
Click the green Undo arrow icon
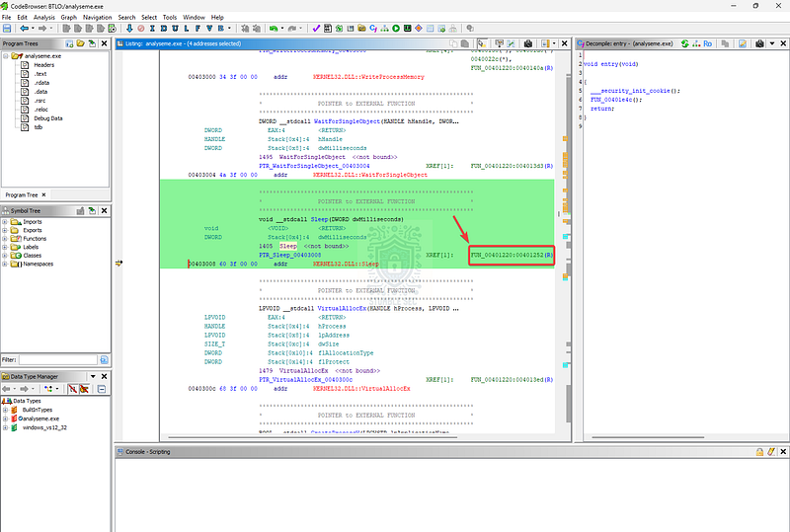[x=274, y=29]
